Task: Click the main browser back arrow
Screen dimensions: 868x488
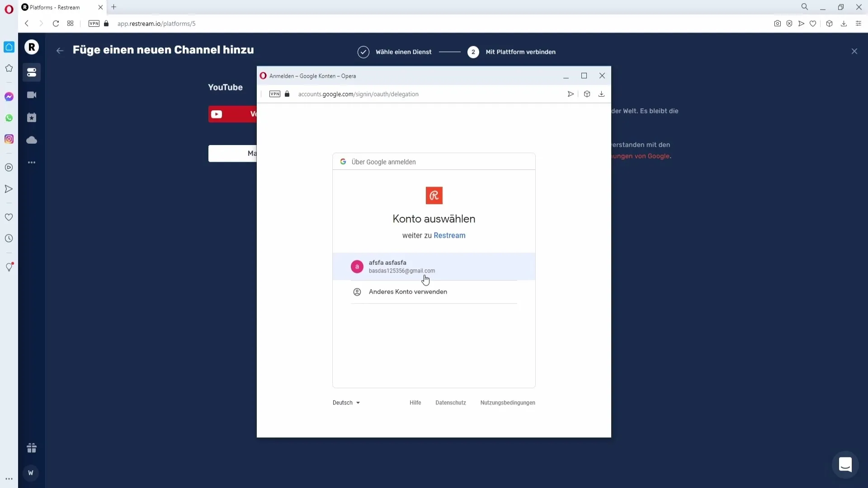Action: pyautogui.click(x=27, y=23)
